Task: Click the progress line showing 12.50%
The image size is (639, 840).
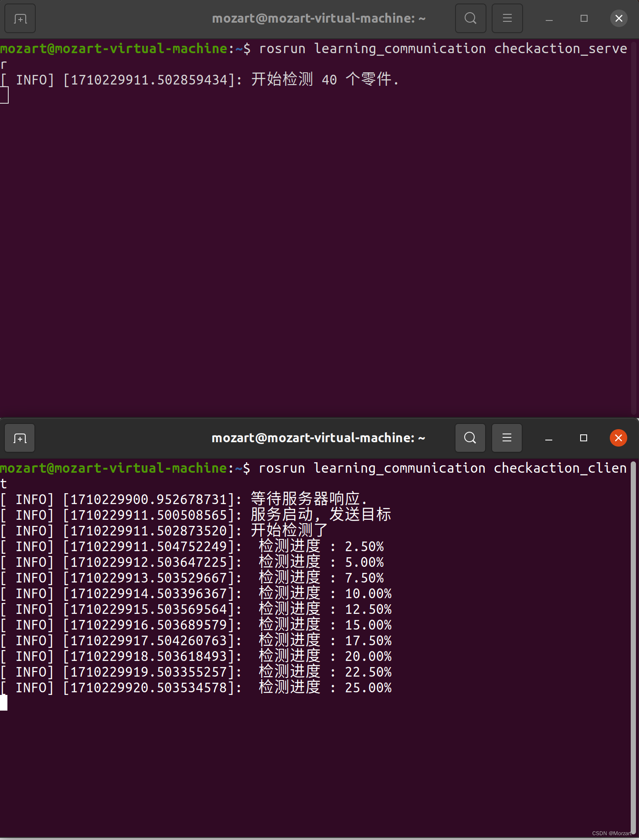Action: 196,609
